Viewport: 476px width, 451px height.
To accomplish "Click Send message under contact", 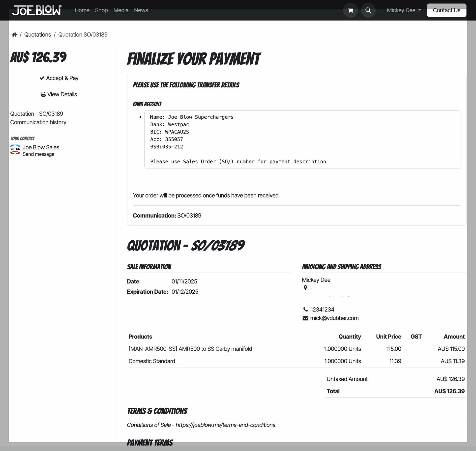I will [x=38, y=154].
